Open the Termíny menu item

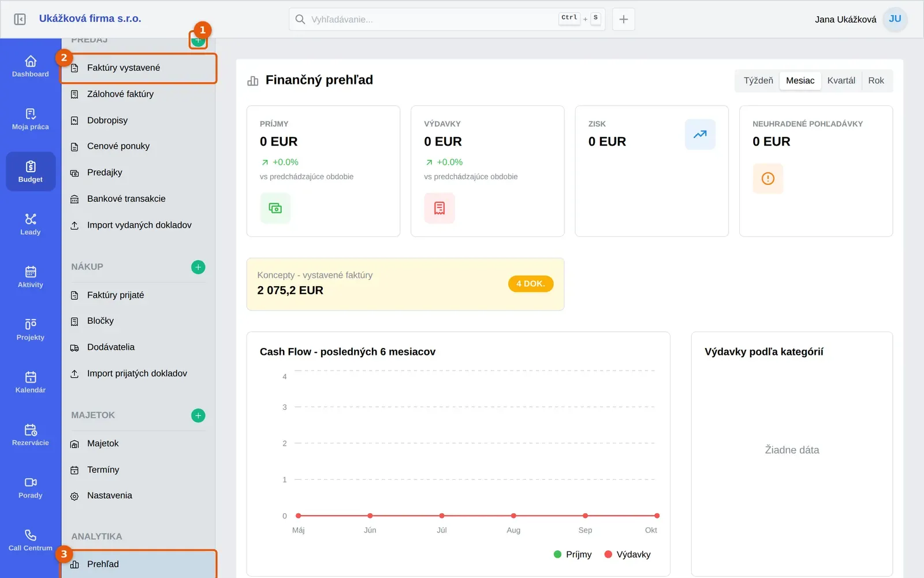[x=139, y=470]
